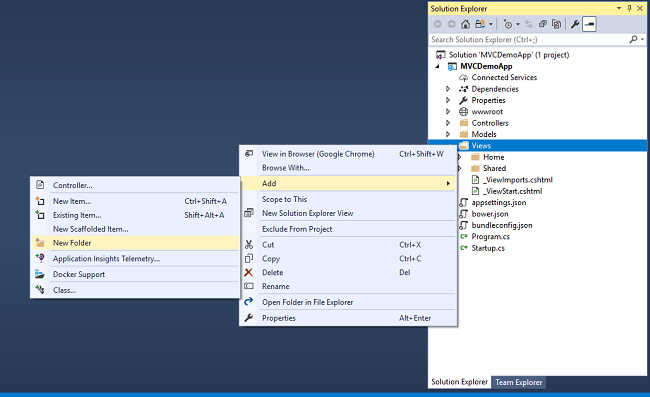Select New Item... in the Add submenu
650x397 pixels.
[x=135, y=201]
